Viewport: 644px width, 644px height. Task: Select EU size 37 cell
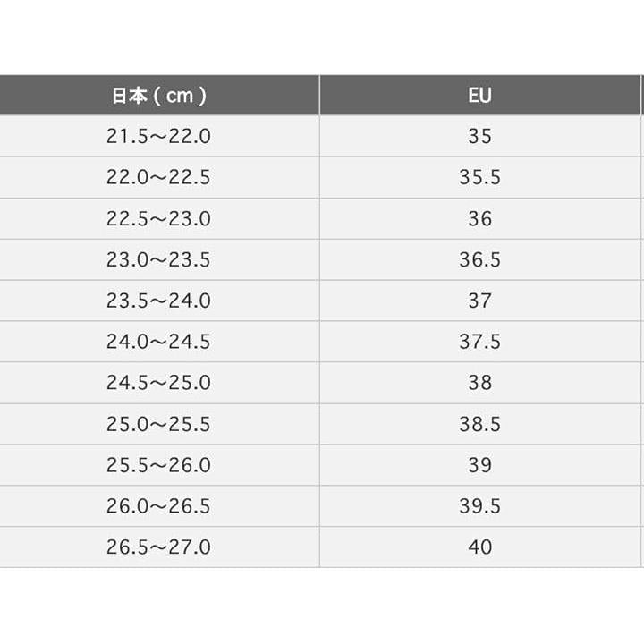[479, 301]
